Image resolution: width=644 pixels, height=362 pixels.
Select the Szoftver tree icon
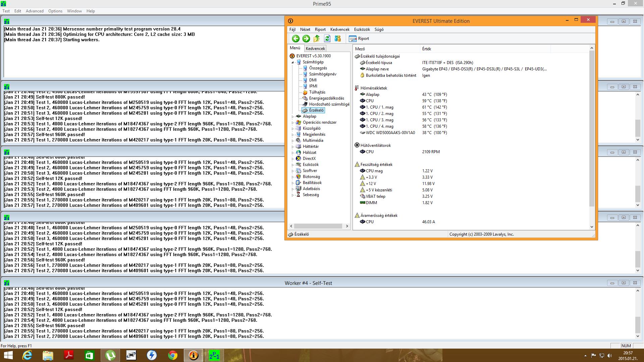point(298,171)
